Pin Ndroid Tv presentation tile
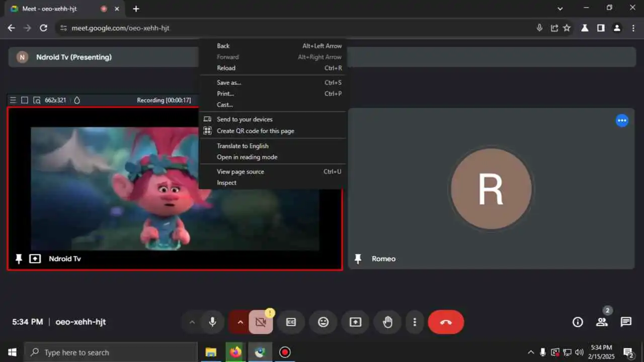 coord(19,259)
